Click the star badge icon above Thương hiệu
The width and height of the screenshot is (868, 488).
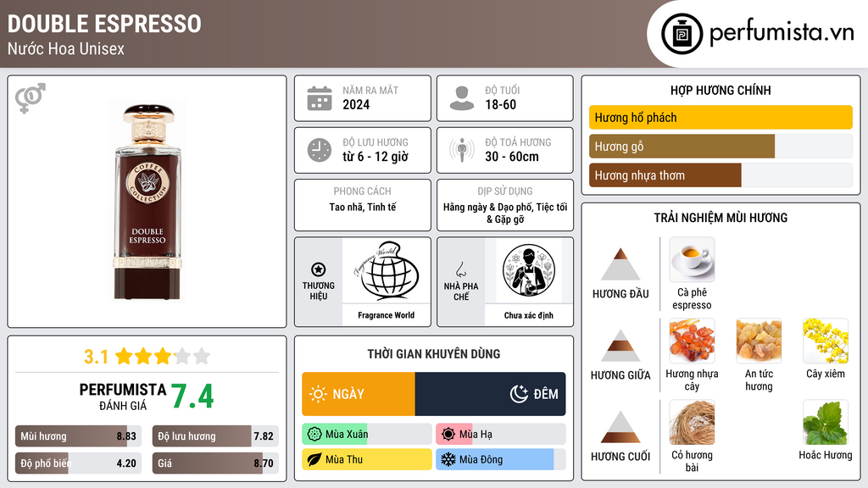(x=319, y=269)
